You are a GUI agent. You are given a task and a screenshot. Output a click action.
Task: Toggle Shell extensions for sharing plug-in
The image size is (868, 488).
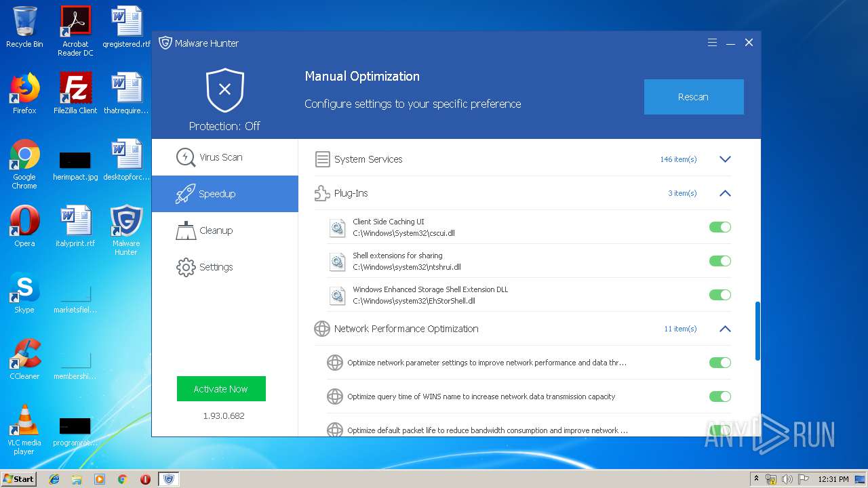pos(720,261)
